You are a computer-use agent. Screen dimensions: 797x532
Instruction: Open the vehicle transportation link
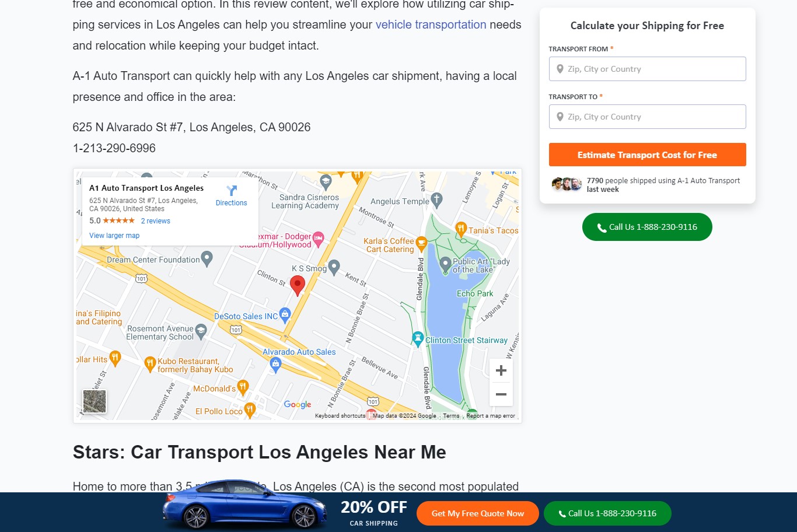coord(431,24)
